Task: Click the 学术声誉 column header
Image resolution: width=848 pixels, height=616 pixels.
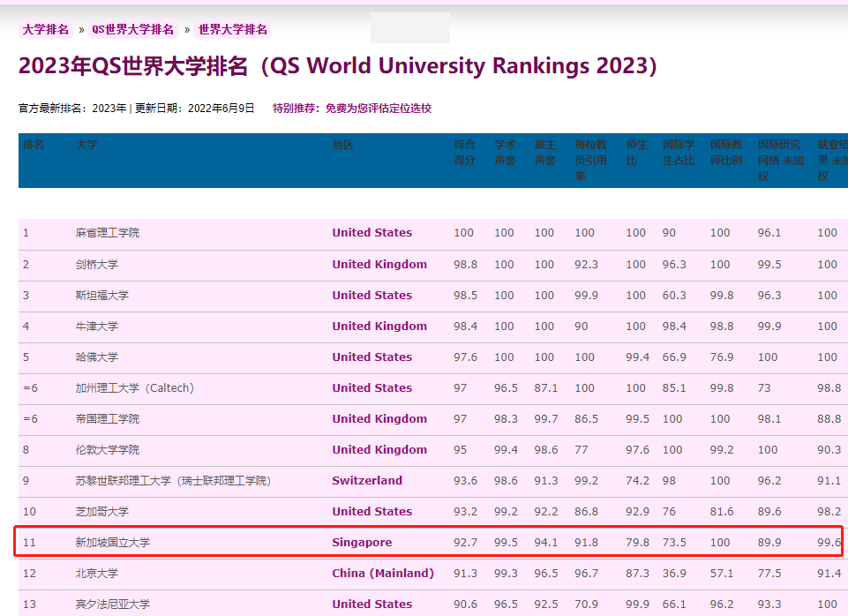Action: point(505,153)
